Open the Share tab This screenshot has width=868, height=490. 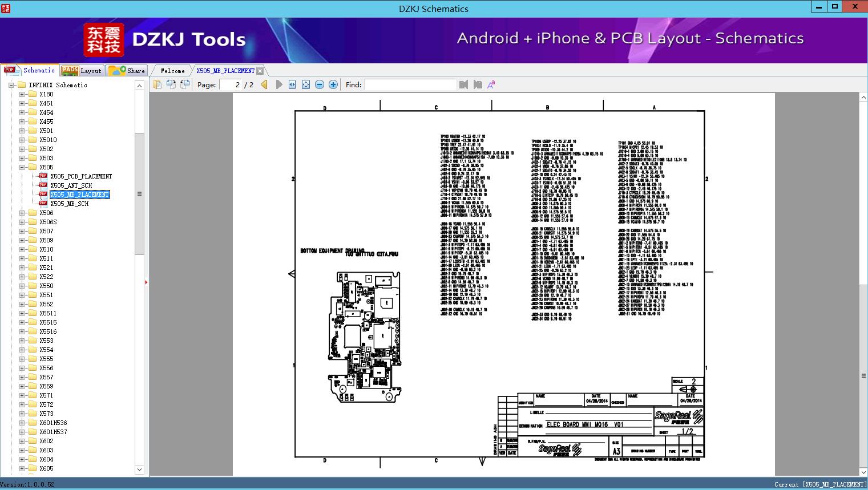pyautogui.click(x=127, y=70)
